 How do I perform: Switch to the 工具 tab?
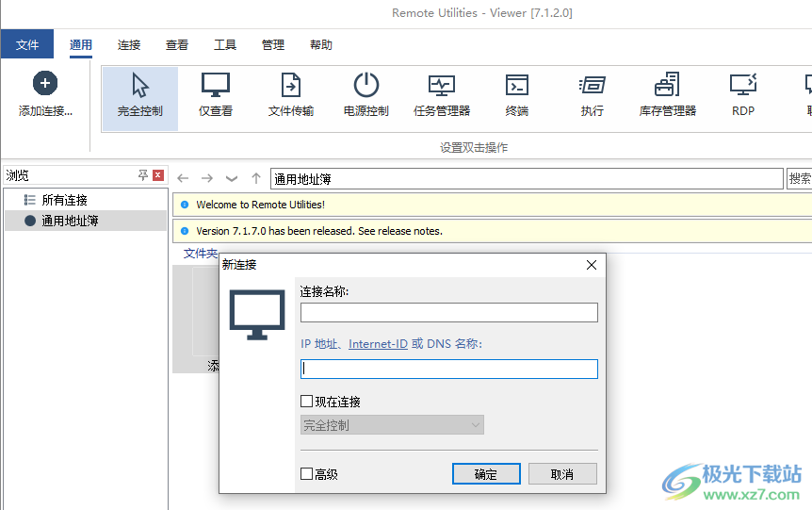(x=225, y=45)
